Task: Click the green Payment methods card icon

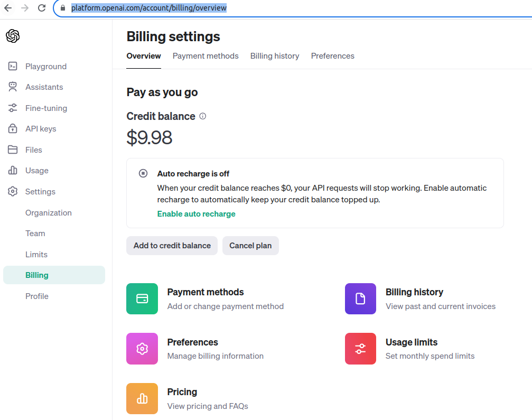Action: point(142,298)
